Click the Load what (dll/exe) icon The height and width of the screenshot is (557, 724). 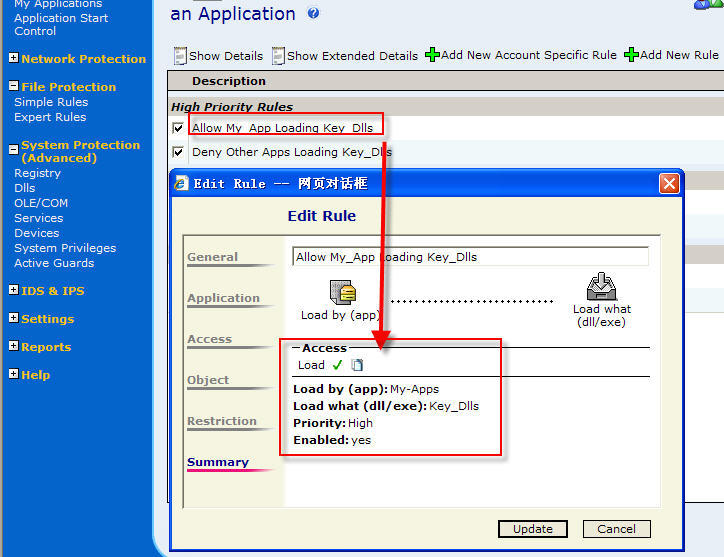click(601, 286)
